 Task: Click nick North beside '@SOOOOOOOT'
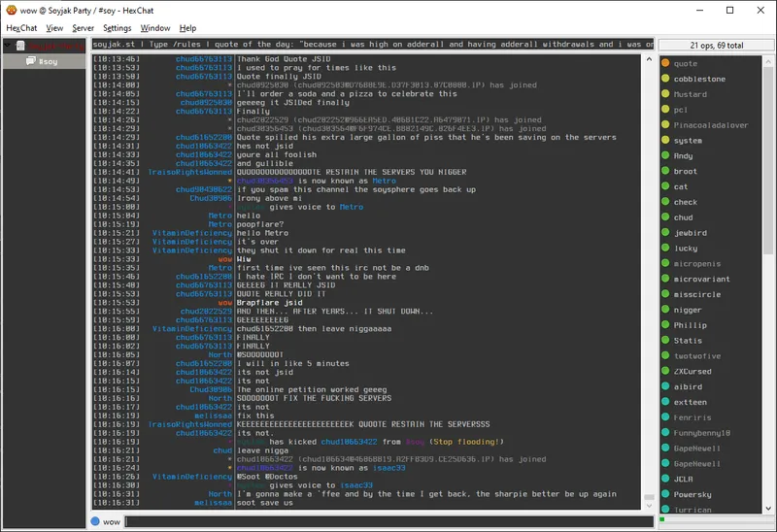220,354
